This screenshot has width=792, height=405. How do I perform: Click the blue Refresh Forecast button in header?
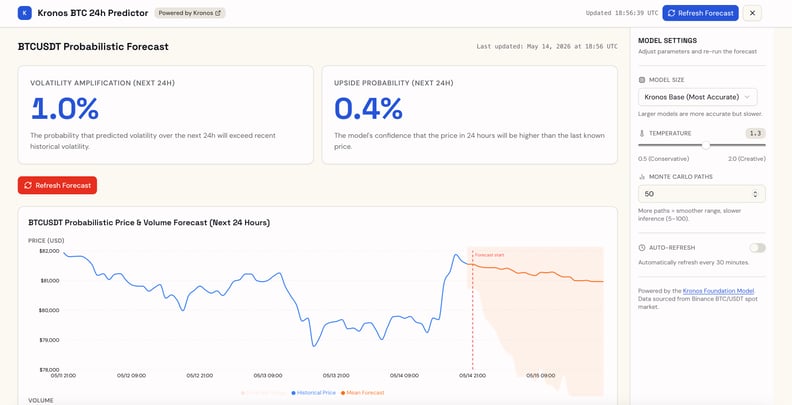[x=700, y=13]
